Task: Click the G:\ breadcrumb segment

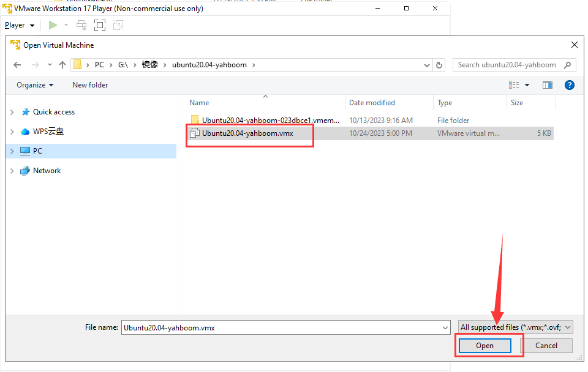Action: (123, 65)
